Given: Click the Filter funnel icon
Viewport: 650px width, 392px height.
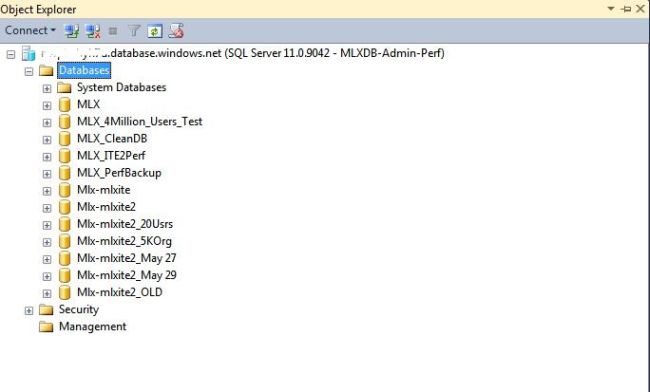Looking at the screenshot, I should 134,31.
